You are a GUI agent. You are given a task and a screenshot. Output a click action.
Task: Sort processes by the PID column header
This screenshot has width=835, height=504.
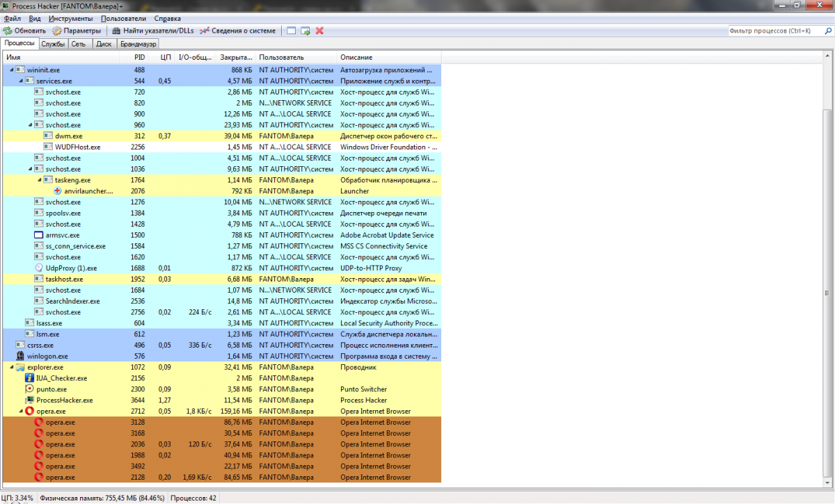point(139,57)
